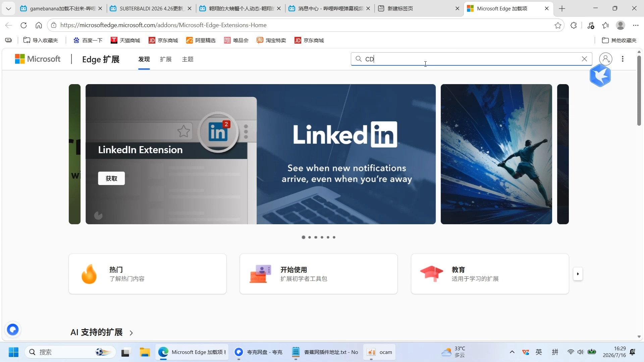Select the last carousel dot

click(x=334, y=237)
